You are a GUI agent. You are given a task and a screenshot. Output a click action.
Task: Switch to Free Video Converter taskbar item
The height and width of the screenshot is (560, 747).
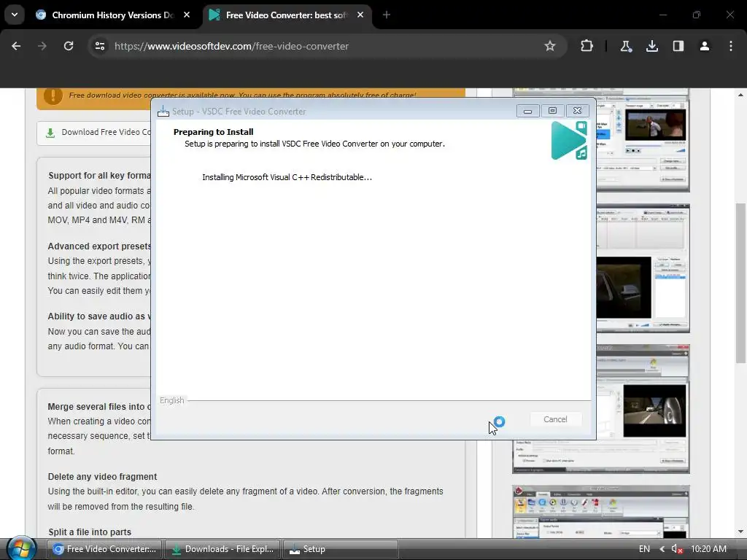(104, 549)
